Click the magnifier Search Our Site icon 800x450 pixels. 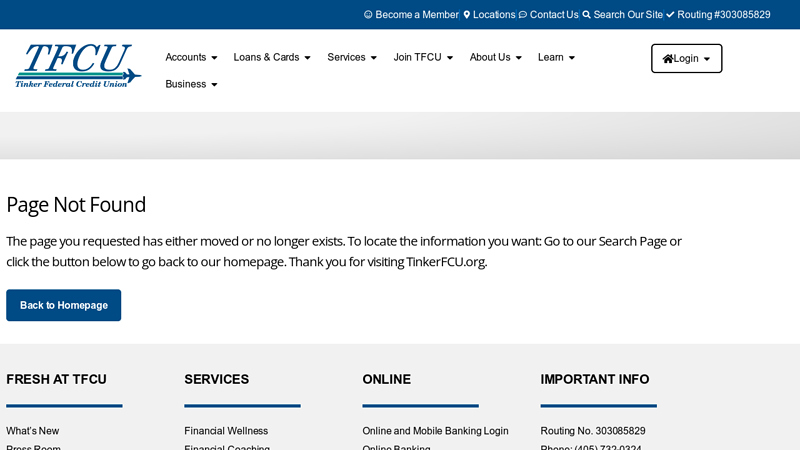pos(587,15)
